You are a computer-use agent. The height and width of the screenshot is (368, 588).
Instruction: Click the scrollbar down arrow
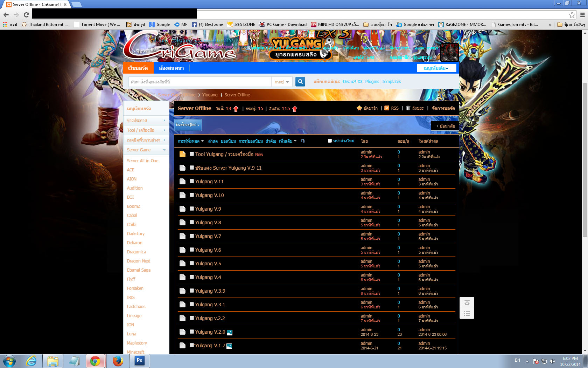pos(585,351)
